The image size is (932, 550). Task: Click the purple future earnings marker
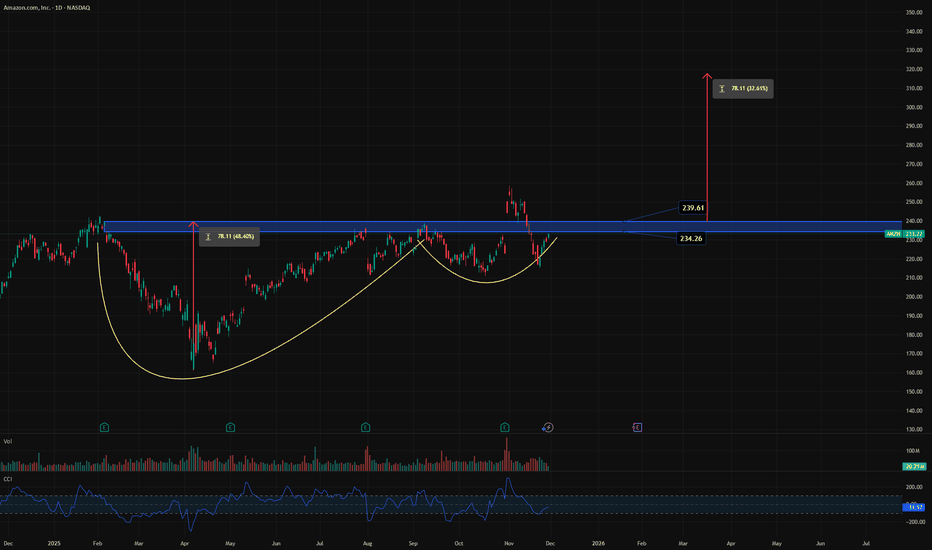637,427
